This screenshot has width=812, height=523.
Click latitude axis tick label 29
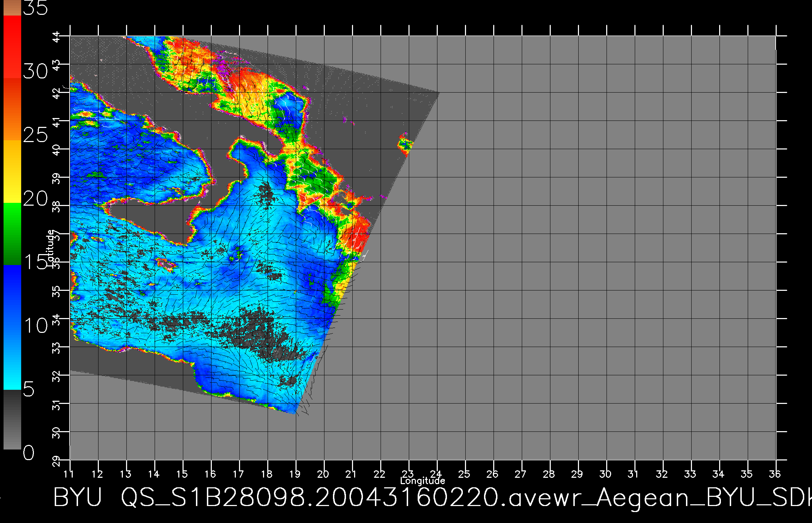point(56,461)
